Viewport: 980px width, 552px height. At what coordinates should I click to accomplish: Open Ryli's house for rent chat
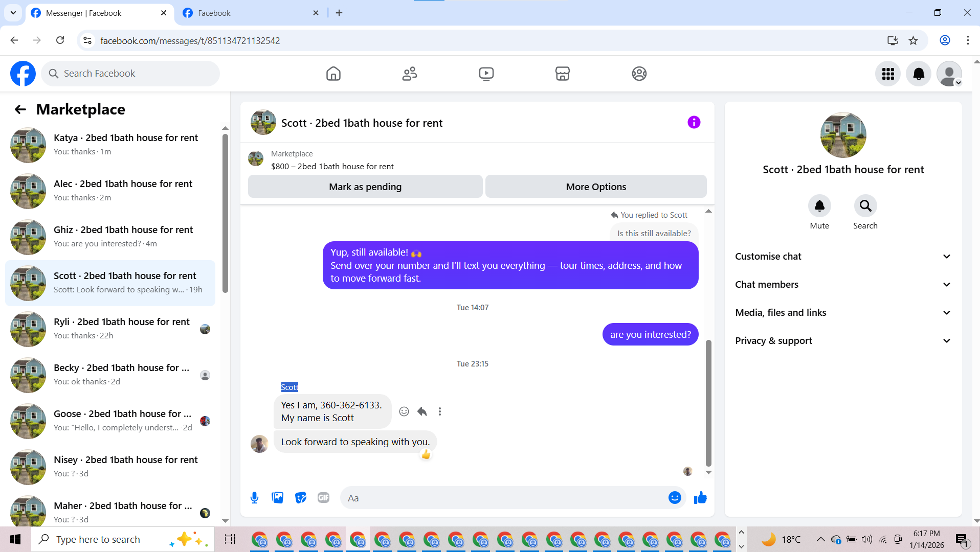(110, 329)
